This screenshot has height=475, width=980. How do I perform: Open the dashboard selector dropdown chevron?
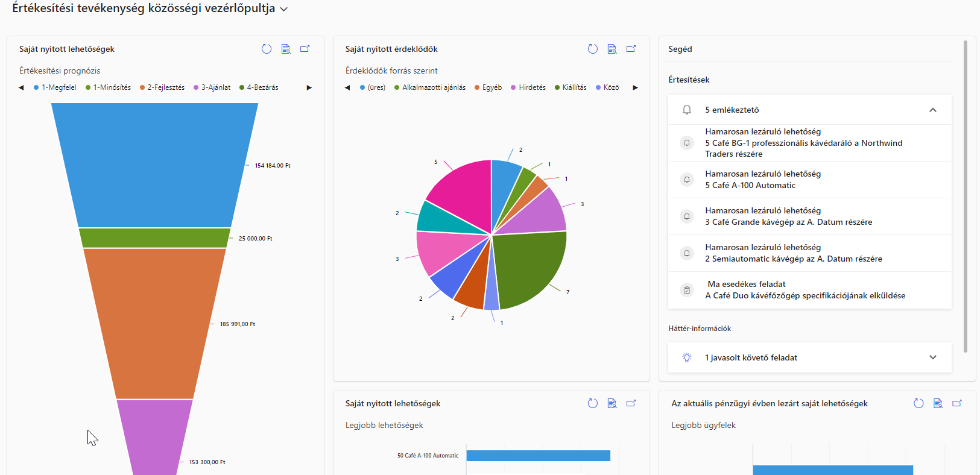[x=284, y=9]
